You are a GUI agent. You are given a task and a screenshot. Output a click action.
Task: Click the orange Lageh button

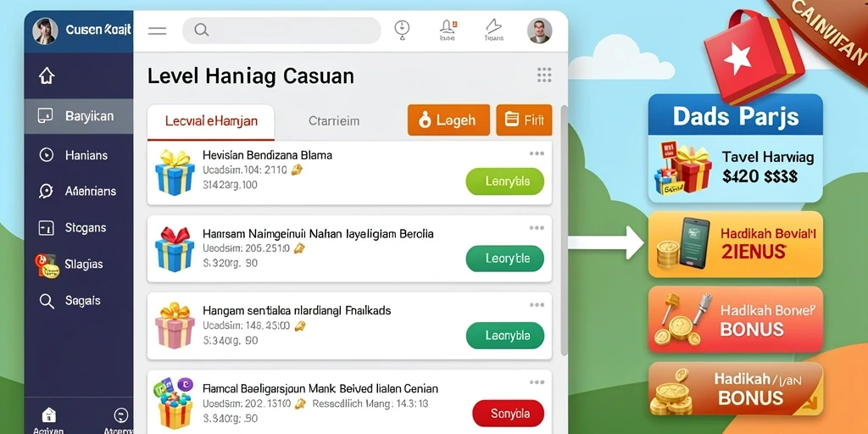449,120
